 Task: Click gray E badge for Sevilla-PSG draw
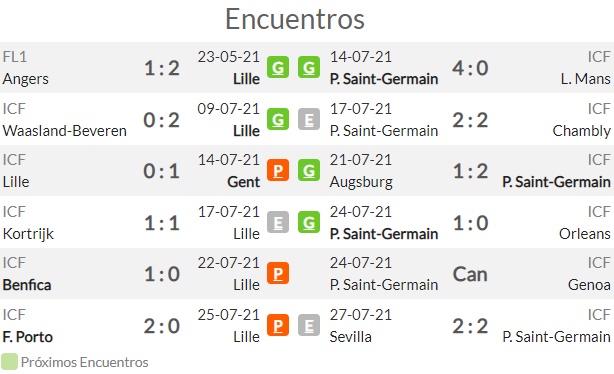pyautogui.click(x=309, y=325)
